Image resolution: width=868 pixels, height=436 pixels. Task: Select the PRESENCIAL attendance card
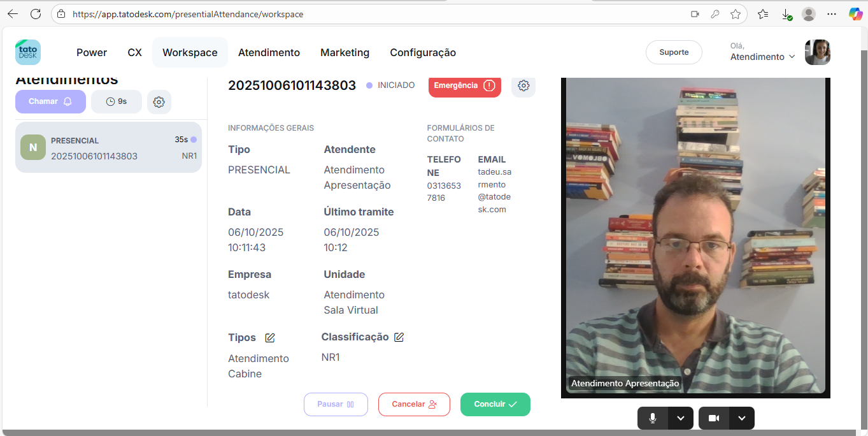[108, 147]
